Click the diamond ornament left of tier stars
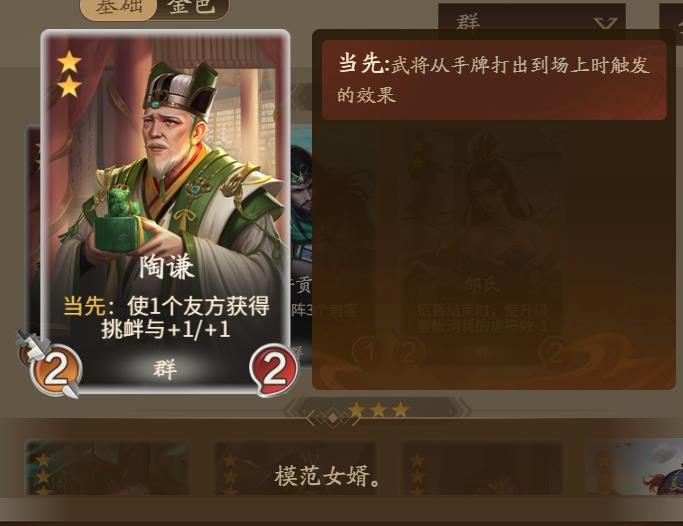Image resolution: width=683 pixels, height=526 pixels. [333, 418]
